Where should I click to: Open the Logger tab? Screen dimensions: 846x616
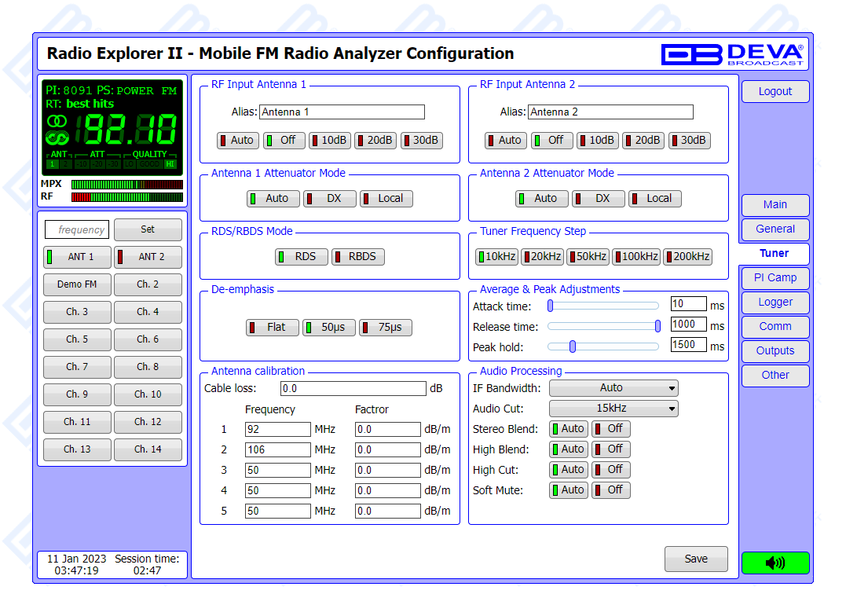[775, 302]
